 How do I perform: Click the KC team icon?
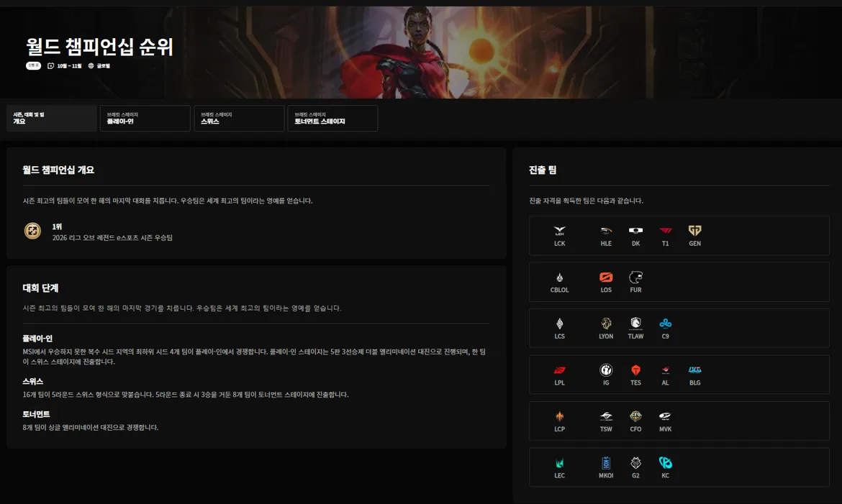coord(666,463)
